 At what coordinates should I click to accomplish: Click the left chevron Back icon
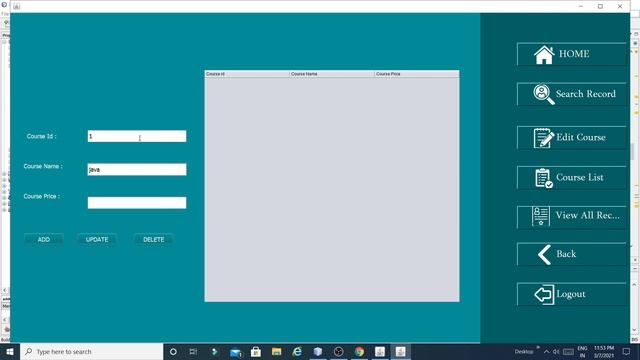(544, 255)
